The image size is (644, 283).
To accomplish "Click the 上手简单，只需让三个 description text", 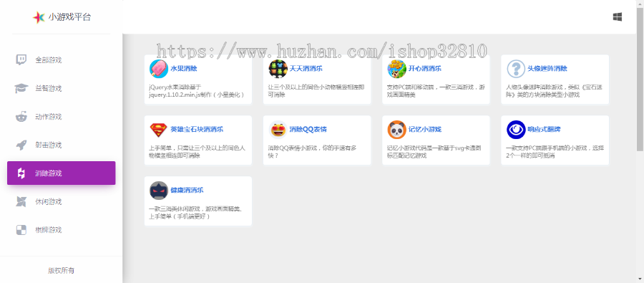I will 197,152.
